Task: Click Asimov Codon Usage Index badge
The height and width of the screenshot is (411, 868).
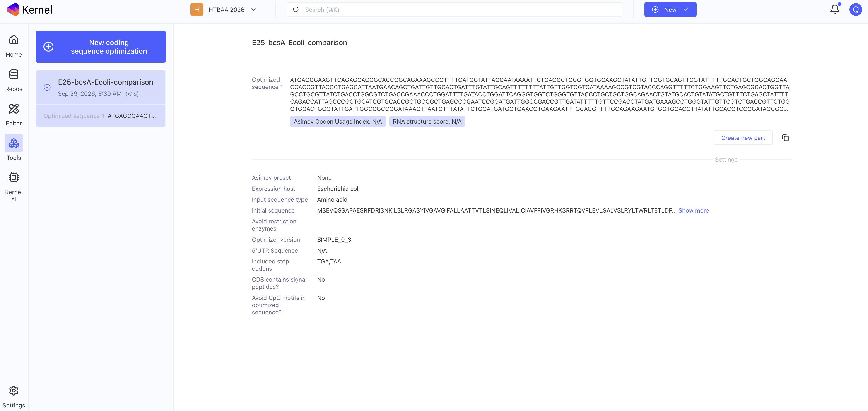Action: coord(338,122)
